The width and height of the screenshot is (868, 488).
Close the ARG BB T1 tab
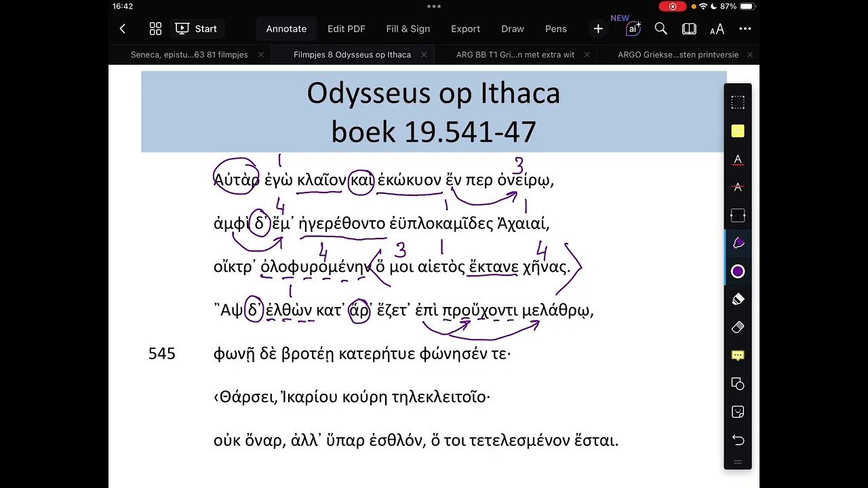tap(587, 55)
